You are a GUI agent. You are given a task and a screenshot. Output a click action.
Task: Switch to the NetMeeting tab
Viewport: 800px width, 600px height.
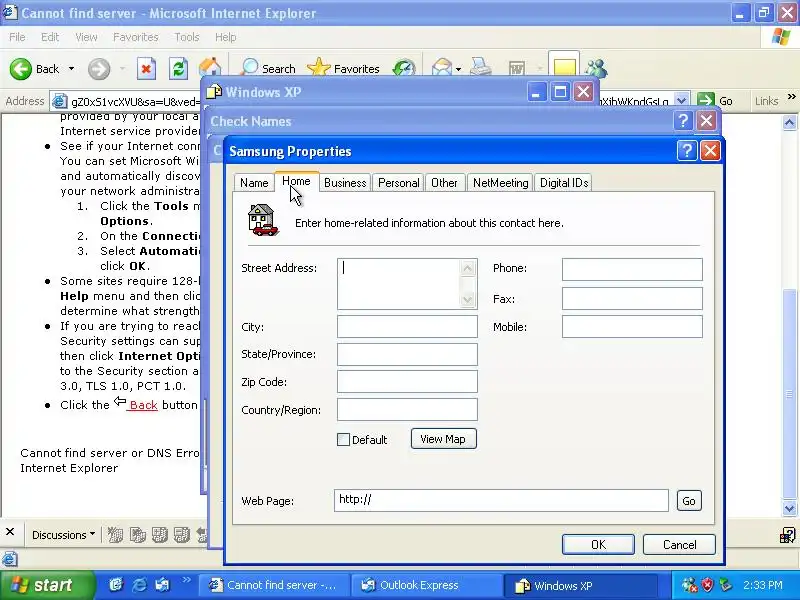tap(500, 183)
